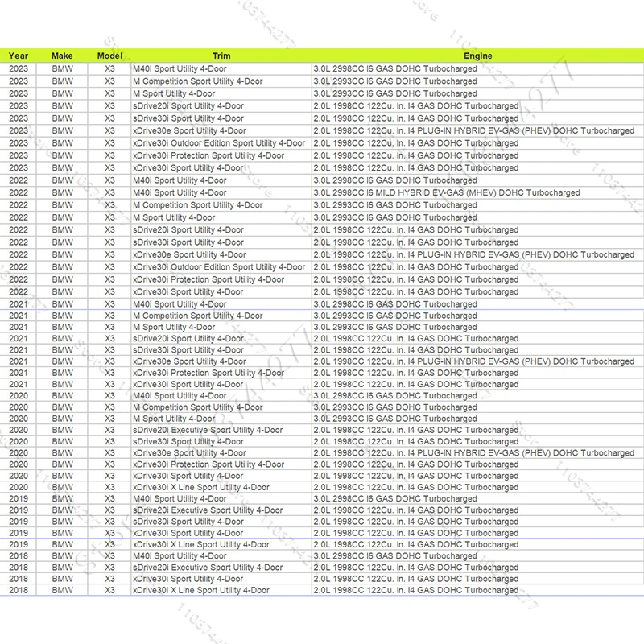This screenshot has width=644, height=644.
Task: Select the 2022 M Competition Sport Utility trim cell
Action: tap(221, 205)
